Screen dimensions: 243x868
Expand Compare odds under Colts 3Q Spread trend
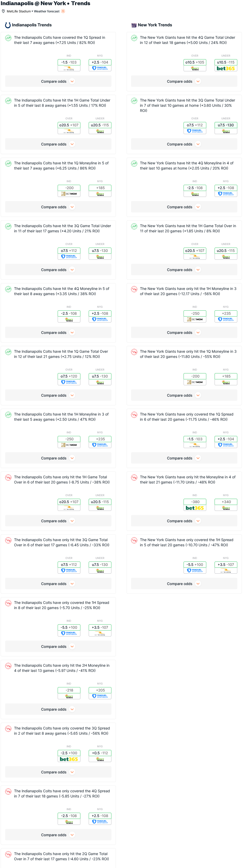click(58, 772)
